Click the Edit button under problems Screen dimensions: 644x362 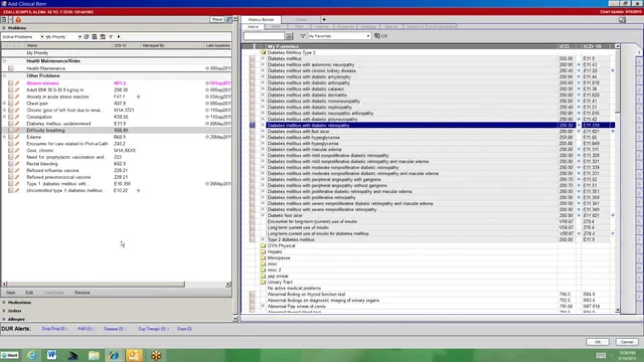(x=29, y=292)
